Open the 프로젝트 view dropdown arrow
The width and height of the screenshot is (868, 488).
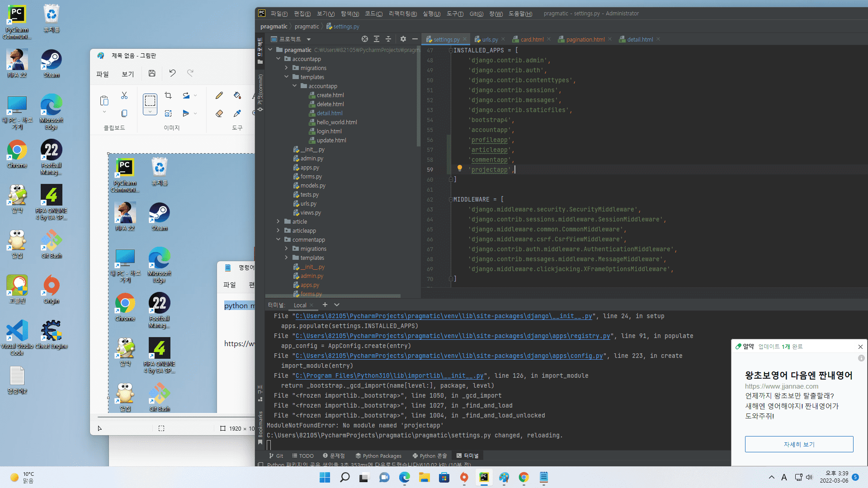pyautogui.click(x=309, y=39)
